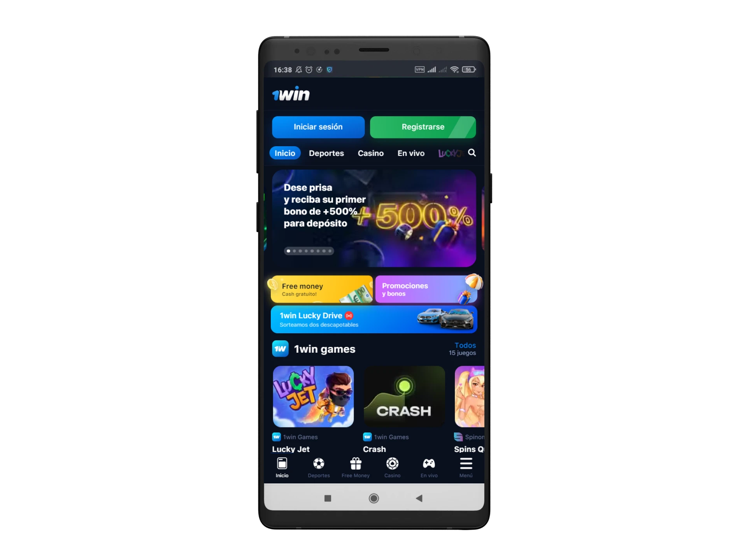Click the Iniciar sesión login button

pyautogui.click(x=318, y=126)
